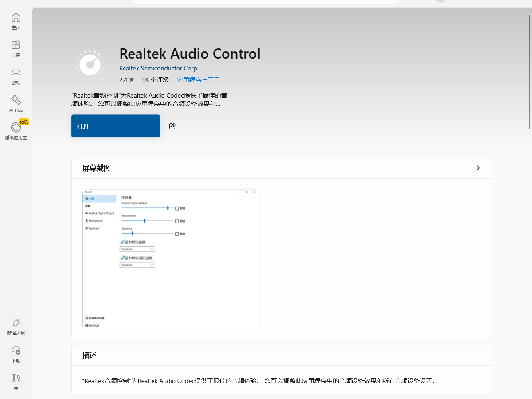Expand the 屏幕截图 section chevron
Screen dimensions: 532x399
[x=478, y=168]
